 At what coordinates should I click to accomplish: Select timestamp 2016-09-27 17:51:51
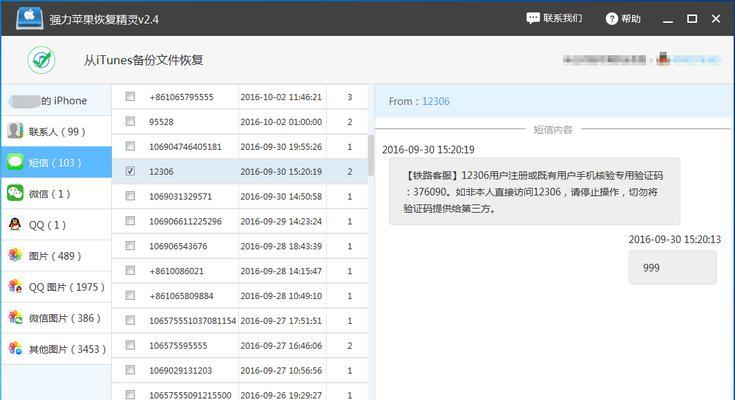[281, 321]
